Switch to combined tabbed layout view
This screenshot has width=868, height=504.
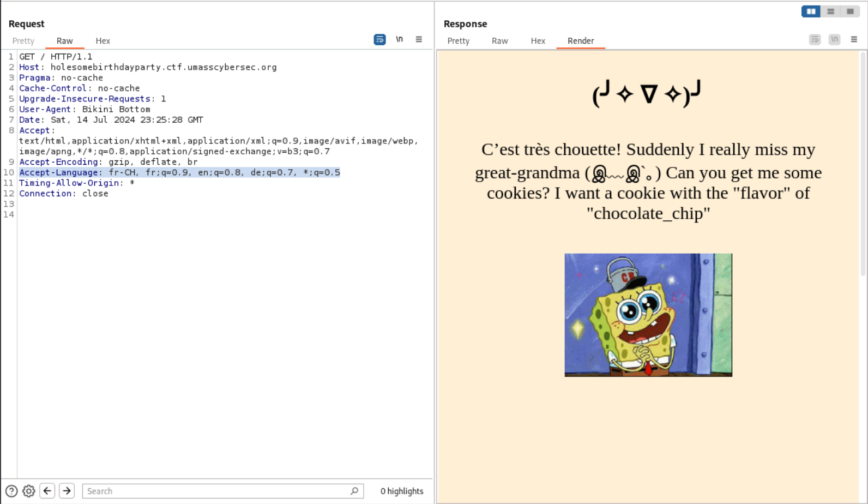click(850, 11)
